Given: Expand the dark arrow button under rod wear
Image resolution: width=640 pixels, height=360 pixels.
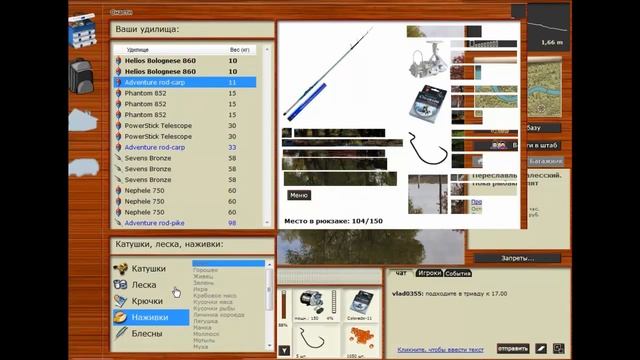Looking at the screenshot, I should [x=284, y=350].
